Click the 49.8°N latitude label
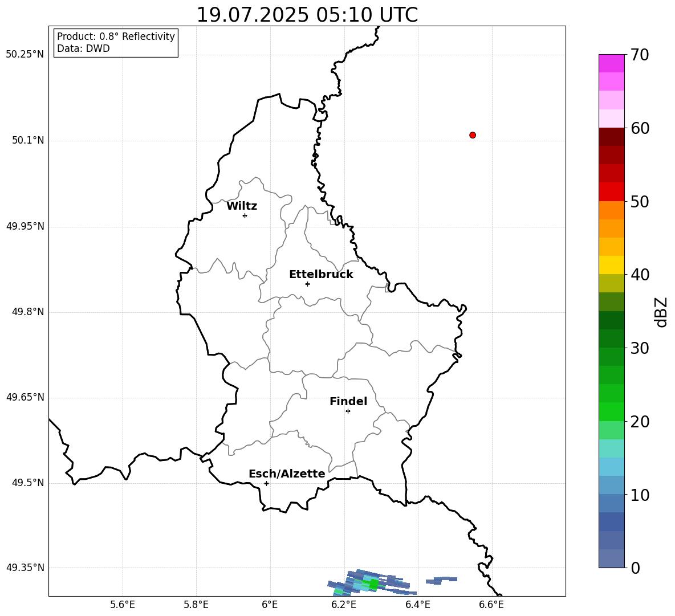Viewport: 675px width, 616px height. [28, 312]
